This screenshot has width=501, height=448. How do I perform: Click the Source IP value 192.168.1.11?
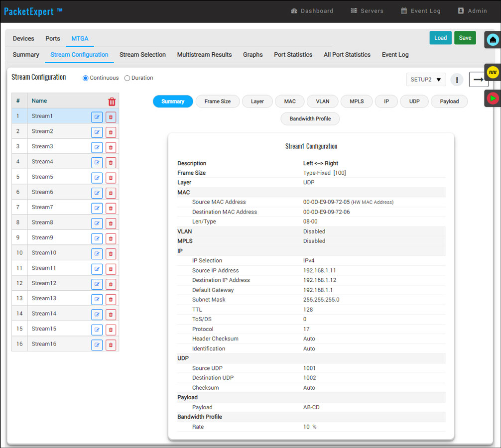tap(319, 270)
